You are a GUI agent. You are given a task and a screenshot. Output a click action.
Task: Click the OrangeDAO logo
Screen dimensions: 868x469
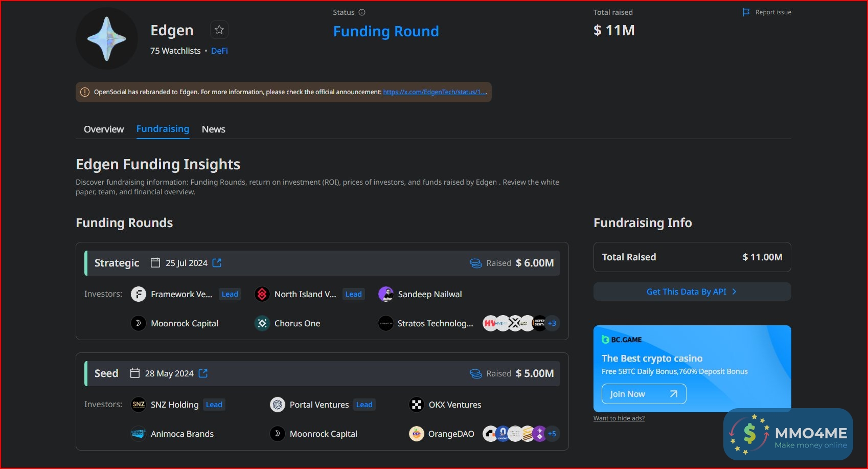pos(417,434)
